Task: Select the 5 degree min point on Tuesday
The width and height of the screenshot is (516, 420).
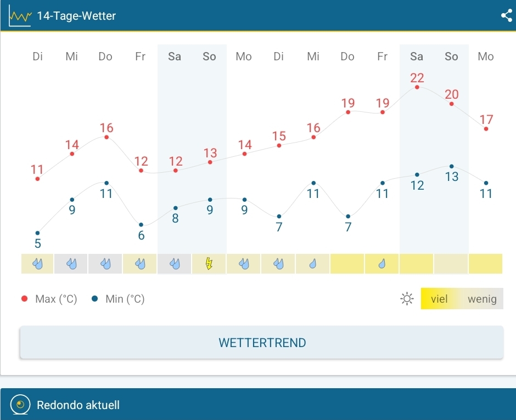Action: pyautogui.click(x=37, y=233)
